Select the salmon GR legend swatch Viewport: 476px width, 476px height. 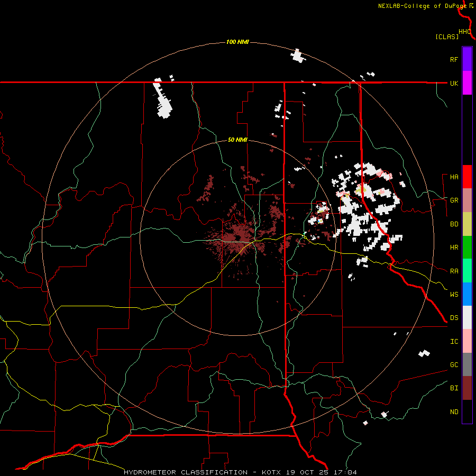coord(467,200)
